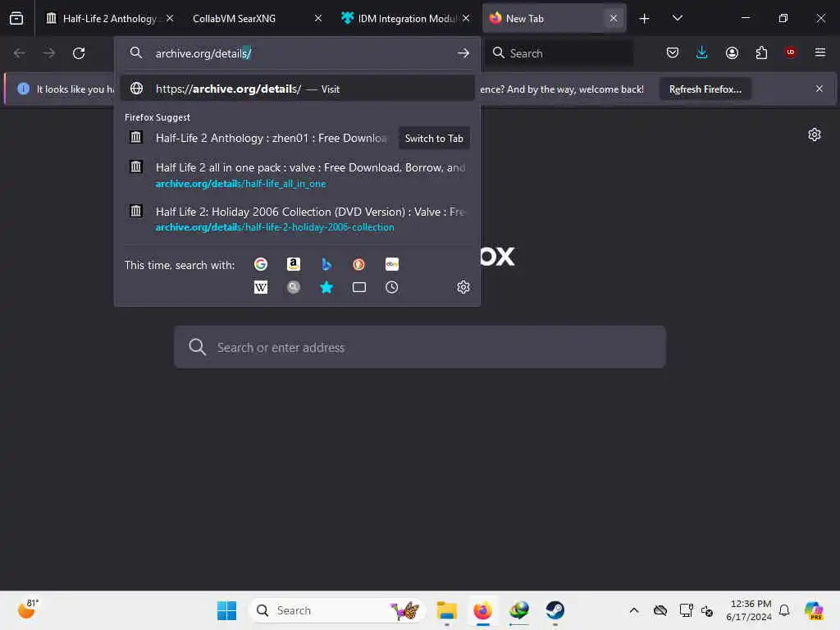Open the uBlock Origin extension icon
840x630 pixels.
[x=791, y=52]
